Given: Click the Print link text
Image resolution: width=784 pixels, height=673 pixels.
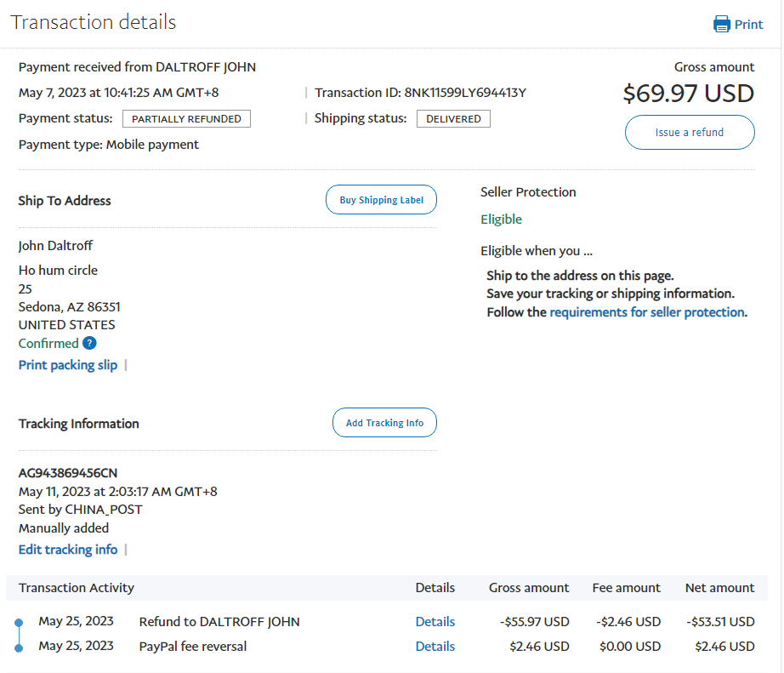Looking at the screenshot, I should [x=748, y=24].
